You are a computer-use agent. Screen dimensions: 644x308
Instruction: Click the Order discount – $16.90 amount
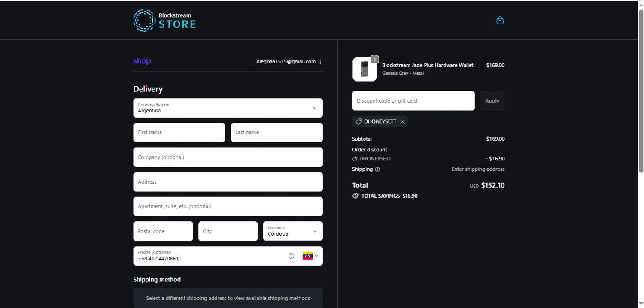coord(495,159)
